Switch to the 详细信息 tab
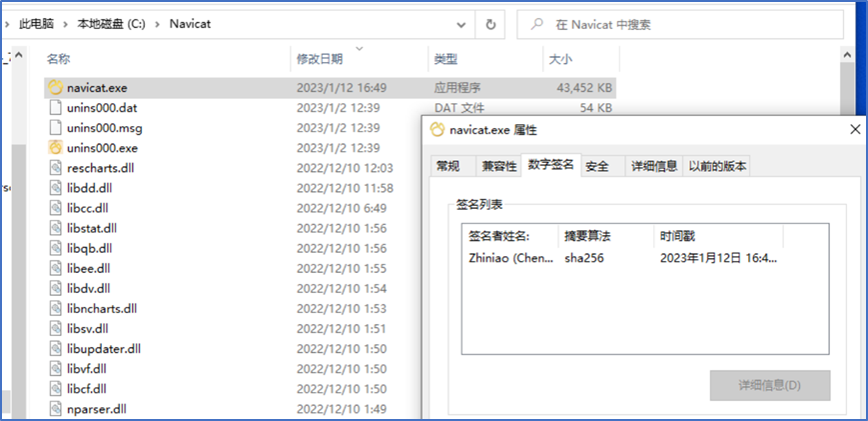Image resolution: width=868 pixels, height=421 pixels. coord(654,166)
